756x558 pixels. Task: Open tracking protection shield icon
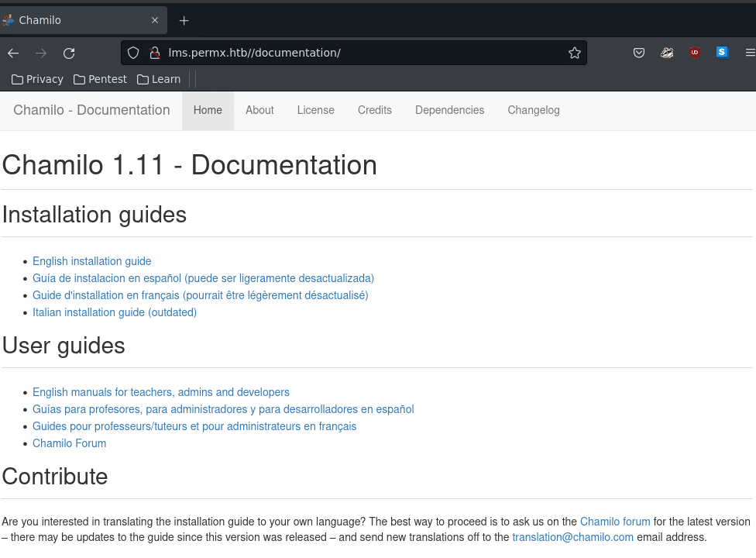coord(133,53)
